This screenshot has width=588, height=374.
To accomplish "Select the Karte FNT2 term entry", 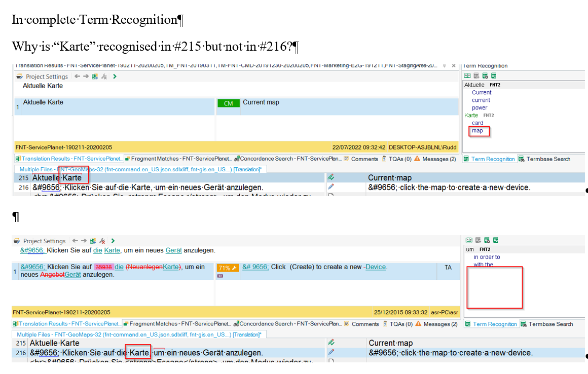I will pos(479,116).
